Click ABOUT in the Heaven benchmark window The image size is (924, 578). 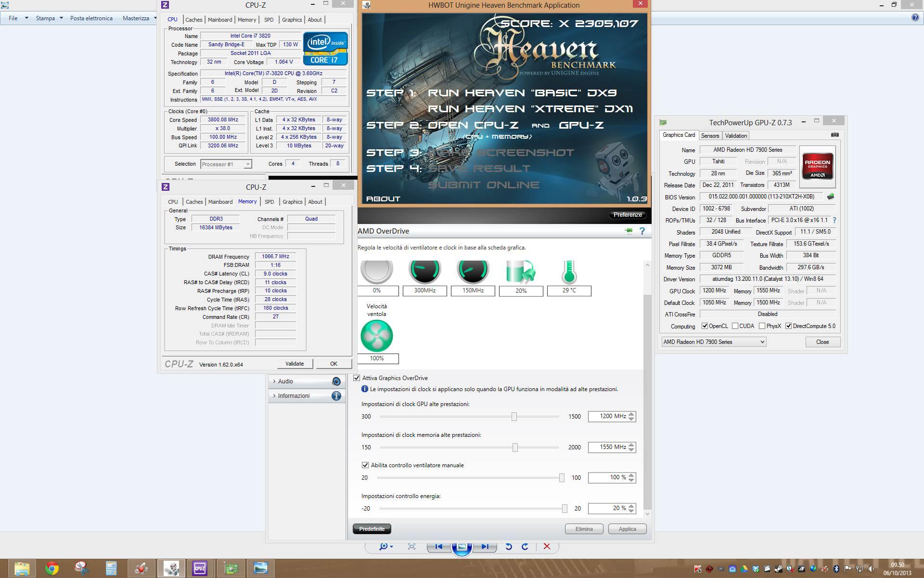(x=383, y=198)
